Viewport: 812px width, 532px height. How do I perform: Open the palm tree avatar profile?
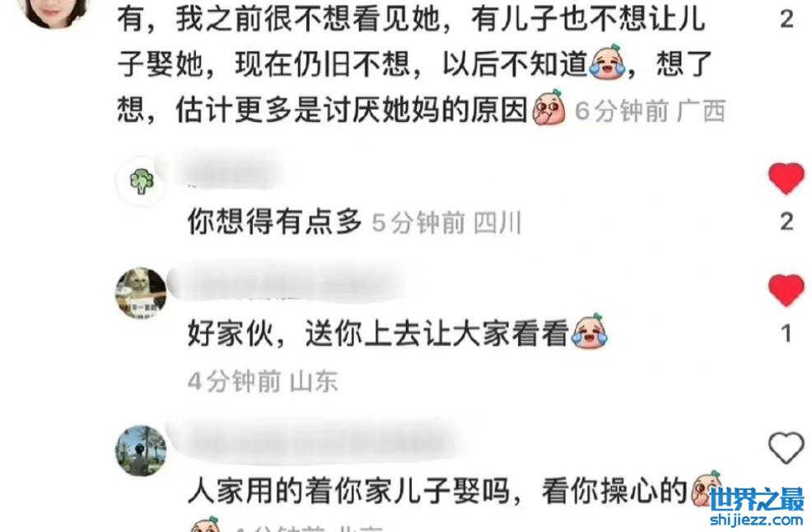point(141,450)
